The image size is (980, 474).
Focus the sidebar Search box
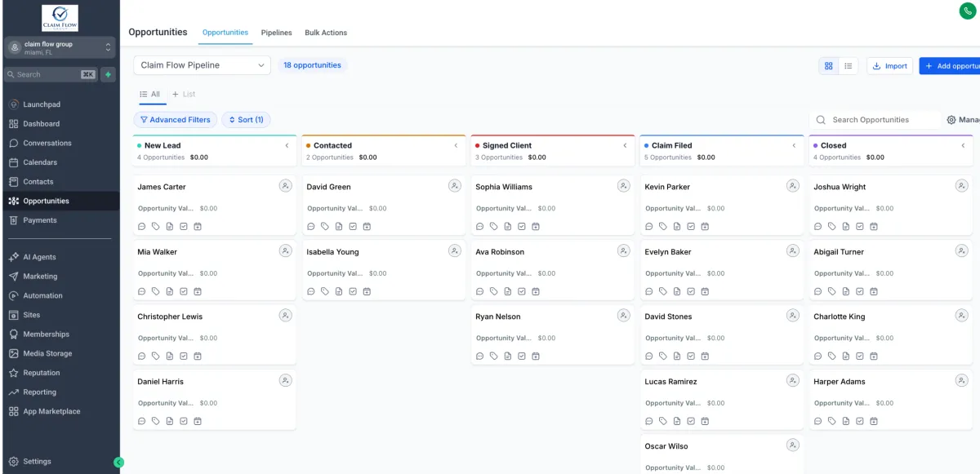pos(51,74)
